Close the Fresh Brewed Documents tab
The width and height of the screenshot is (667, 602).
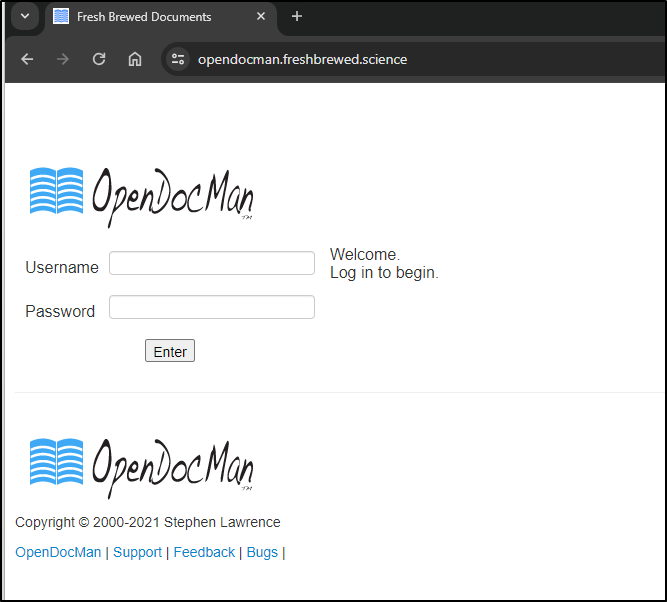click(x=261, y=16)
